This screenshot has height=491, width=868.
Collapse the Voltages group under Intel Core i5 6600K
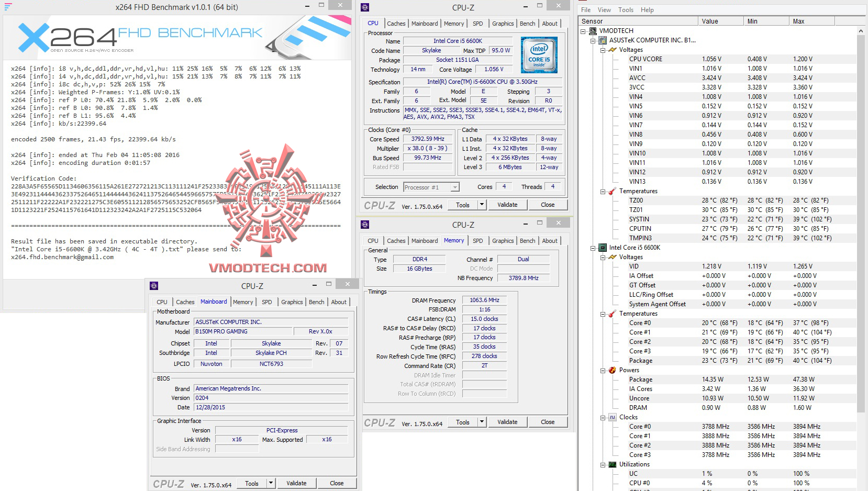[603, 258]
